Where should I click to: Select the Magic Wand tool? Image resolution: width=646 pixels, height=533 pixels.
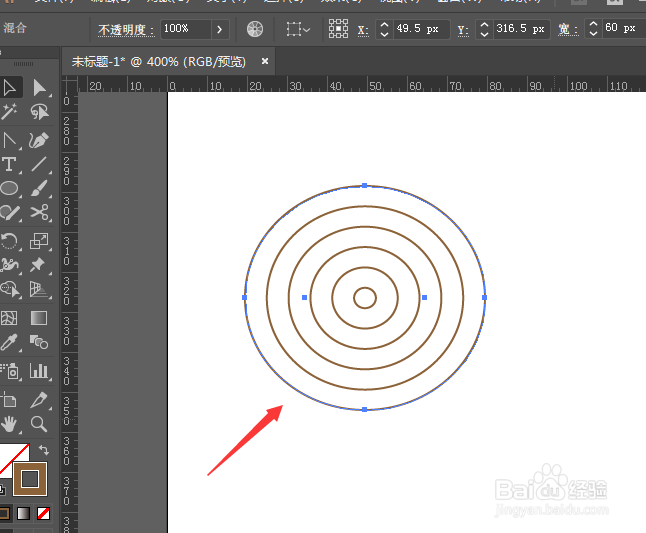click(9, 112)
